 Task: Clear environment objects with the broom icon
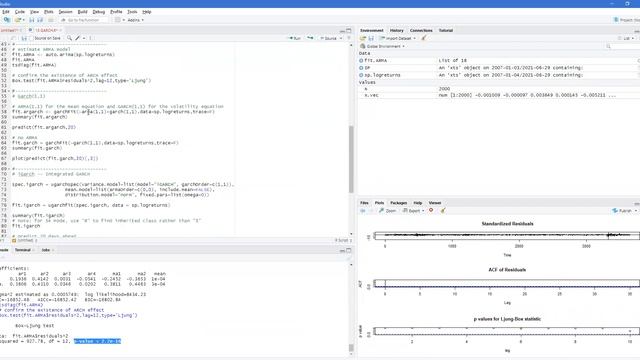424,38
